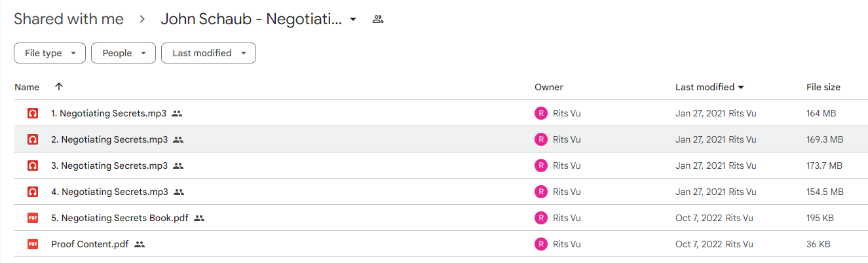The height and width of the screenshot is (263, 868).
Task: Click the audio icon of 1. Negotiating Secrets.mp3
Action: point(33,113)
